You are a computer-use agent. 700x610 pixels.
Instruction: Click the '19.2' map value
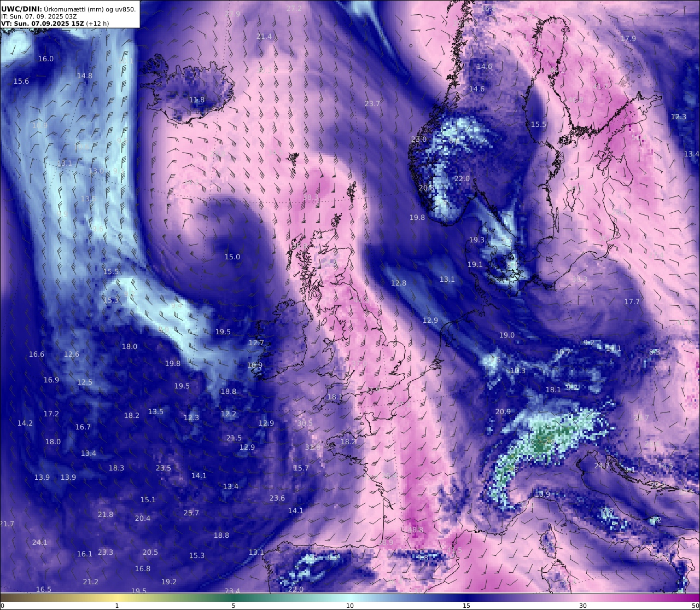coord(169,582)
